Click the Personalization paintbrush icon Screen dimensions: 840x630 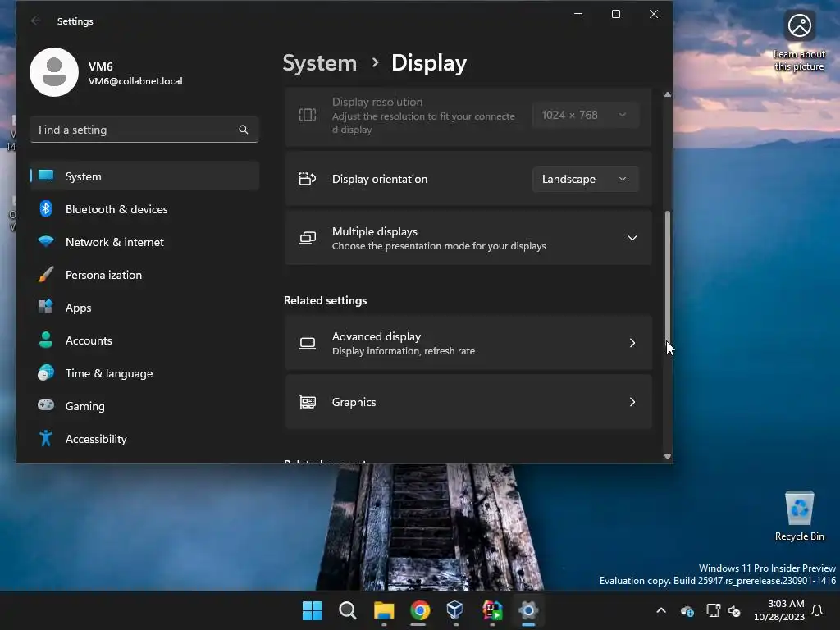point(46,274)
